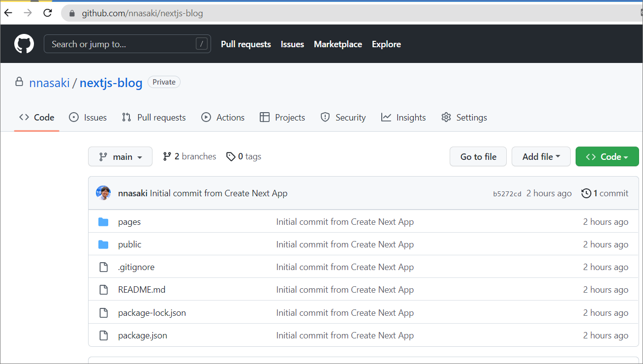The image size is (643, 364).
Task: Click the Private visibility label
Action: click(x=164, y=82)
